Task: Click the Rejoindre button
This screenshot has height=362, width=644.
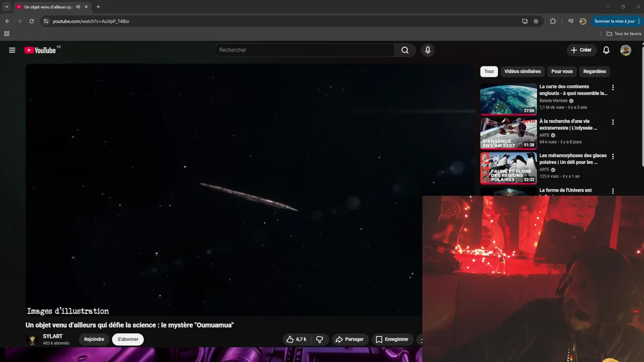Action: tap(94, 339)
